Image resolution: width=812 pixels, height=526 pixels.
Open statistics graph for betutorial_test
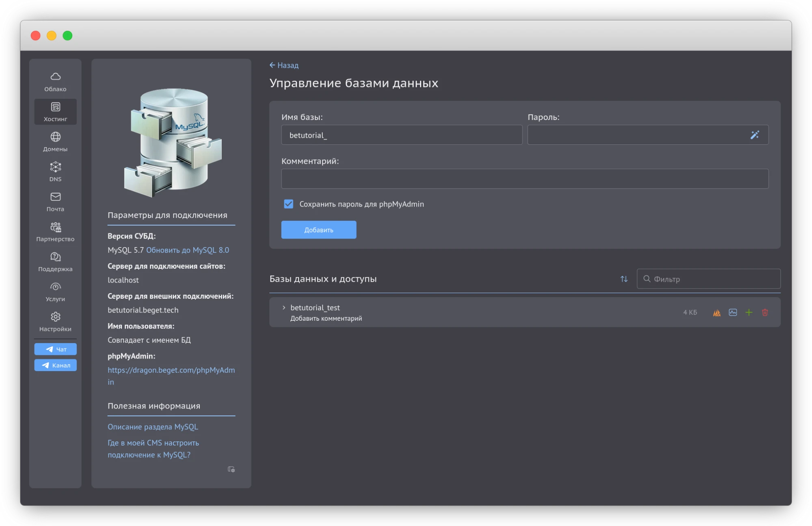733,313
